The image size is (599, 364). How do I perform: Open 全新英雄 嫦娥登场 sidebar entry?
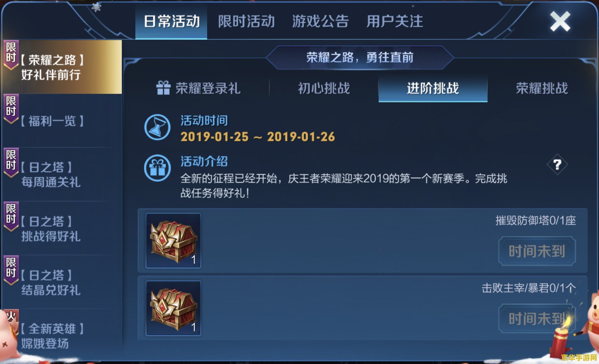(x=62, y=336)
